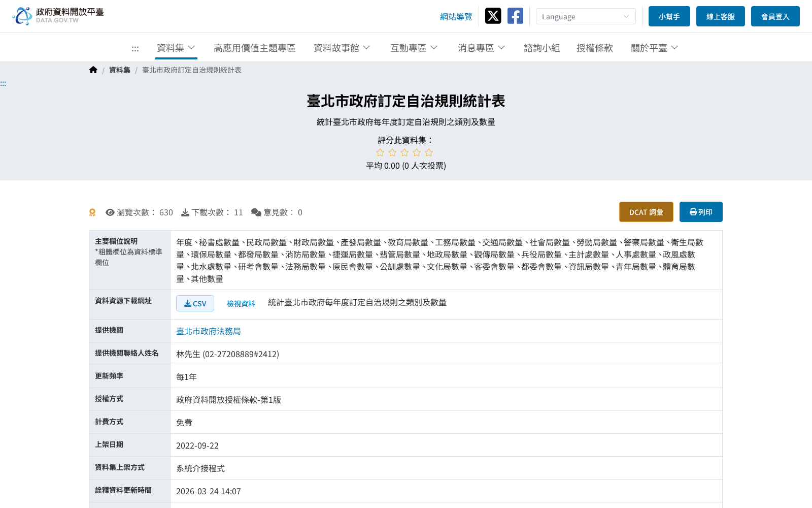The image size is (812, 508).
Task: Click the 線上客服 button
Action: coord(721,16)
